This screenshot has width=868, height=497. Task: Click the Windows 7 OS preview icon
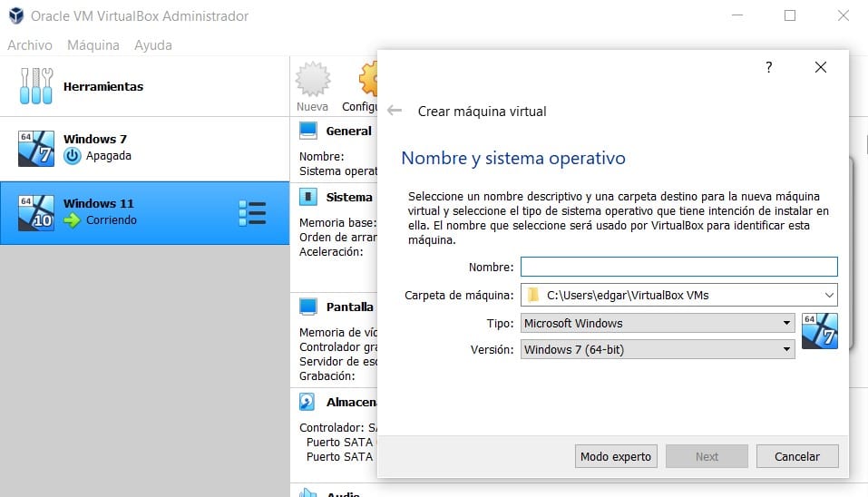820,331
